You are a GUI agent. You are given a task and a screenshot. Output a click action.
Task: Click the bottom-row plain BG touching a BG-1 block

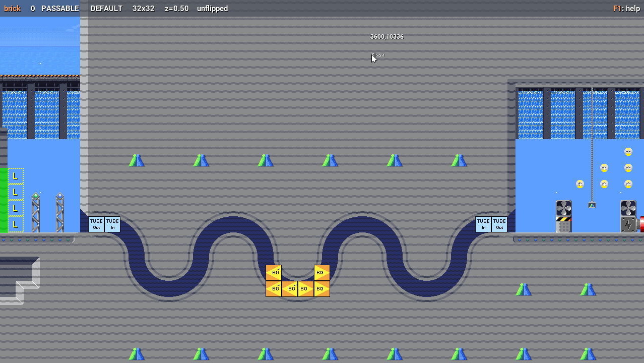coord(306,289)
